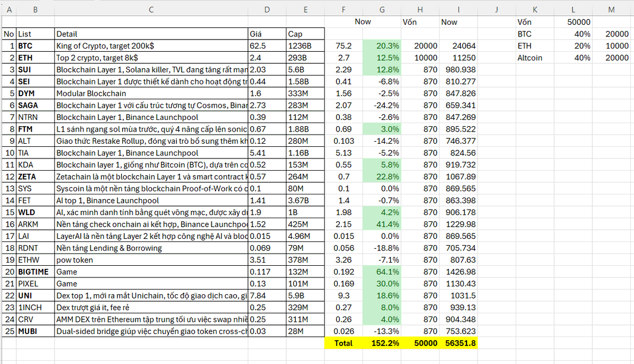
Task: Click the 1236B market cap cell
Action: [305, 45]
